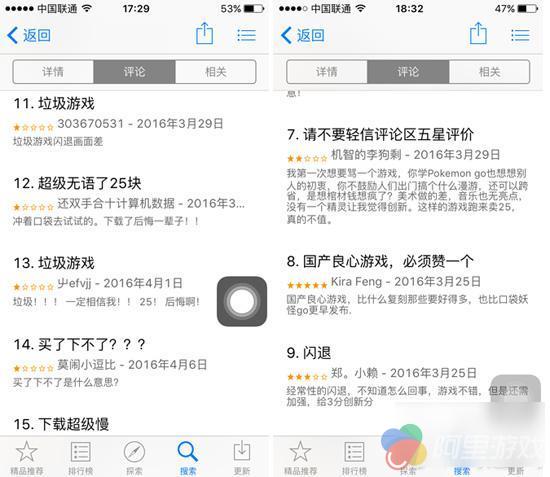Go back with 返回 in left screen

(29, 35)
